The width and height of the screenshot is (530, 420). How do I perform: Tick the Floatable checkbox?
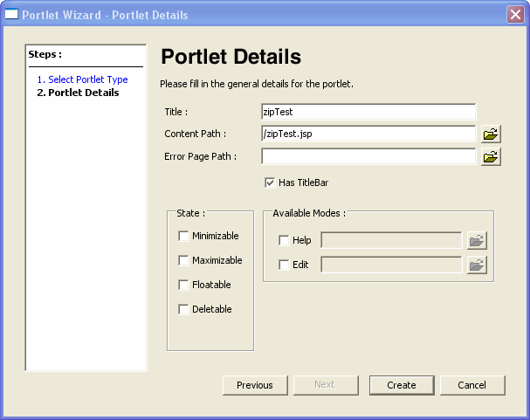click(x=183, y=285)
